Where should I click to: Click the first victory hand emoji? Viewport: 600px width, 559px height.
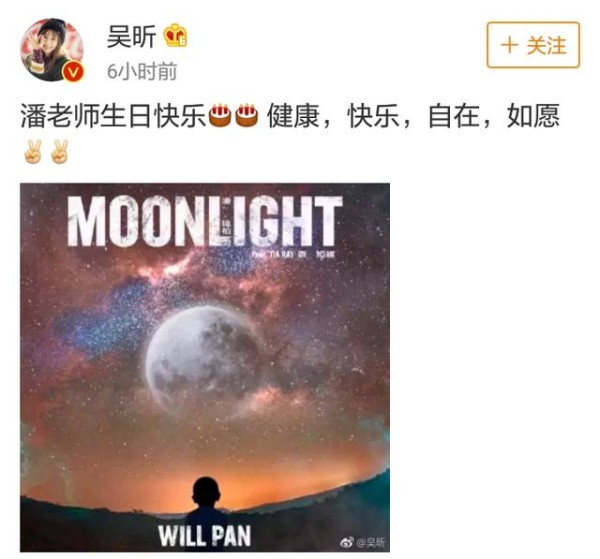(x=33, y=152)
